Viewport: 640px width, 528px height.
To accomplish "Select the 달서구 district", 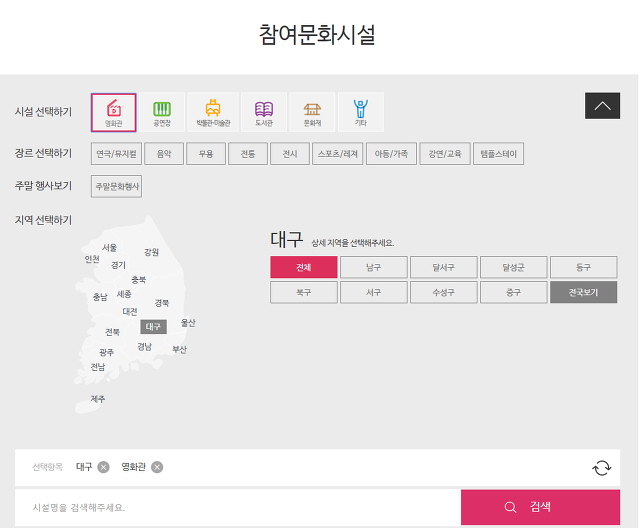I will coord(444,267).
